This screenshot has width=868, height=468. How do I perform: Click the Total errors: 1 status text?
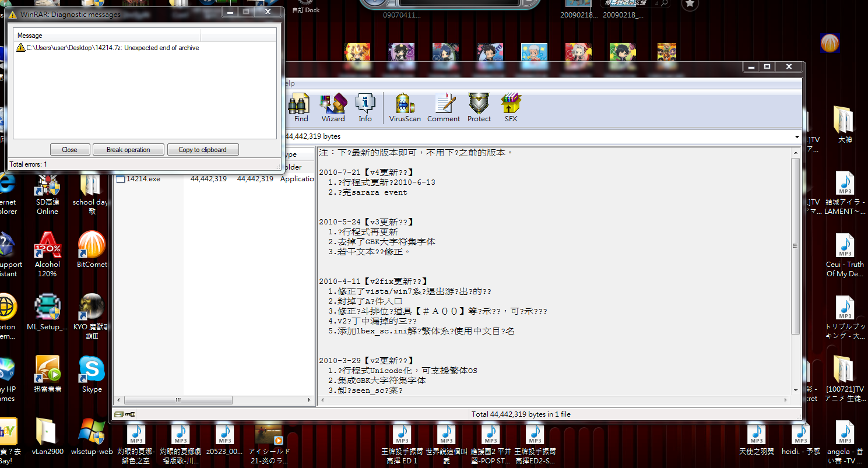point(28,164)
